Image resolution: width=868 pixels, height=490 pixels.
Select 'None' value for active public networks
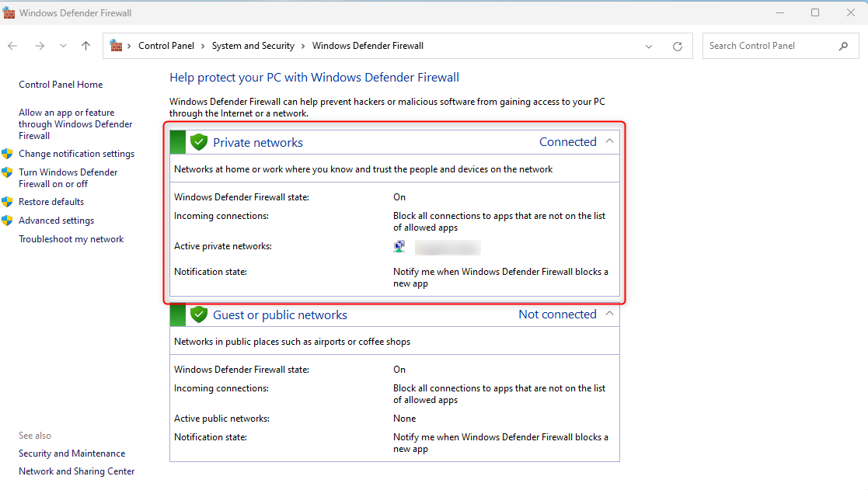tap(404, 419)
